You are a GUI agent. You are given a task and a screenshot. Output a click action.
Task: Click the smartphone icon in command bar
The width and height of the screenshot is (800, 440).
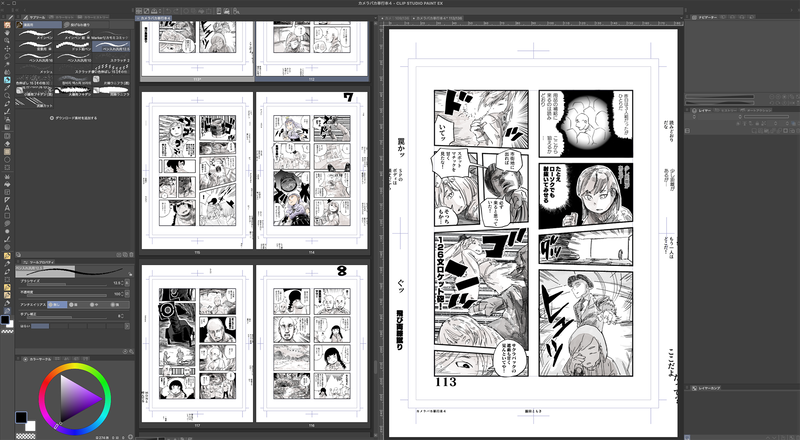tap(219, 11)
